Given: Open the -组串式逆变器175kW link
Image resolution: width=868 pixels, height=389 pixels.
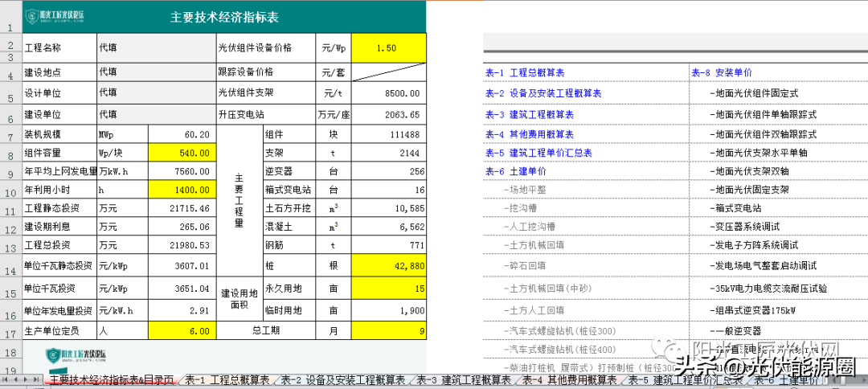Looking at the screenshot, I should [752, 310].
